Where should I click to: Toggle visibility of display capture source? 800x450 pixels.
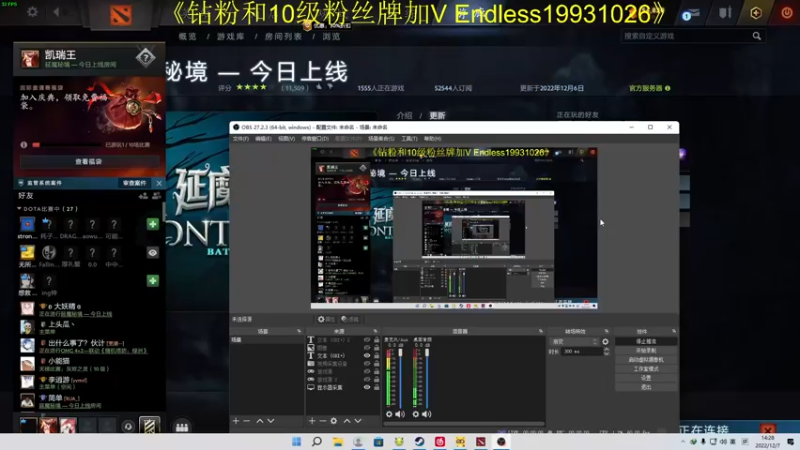(x=367, y=387)
